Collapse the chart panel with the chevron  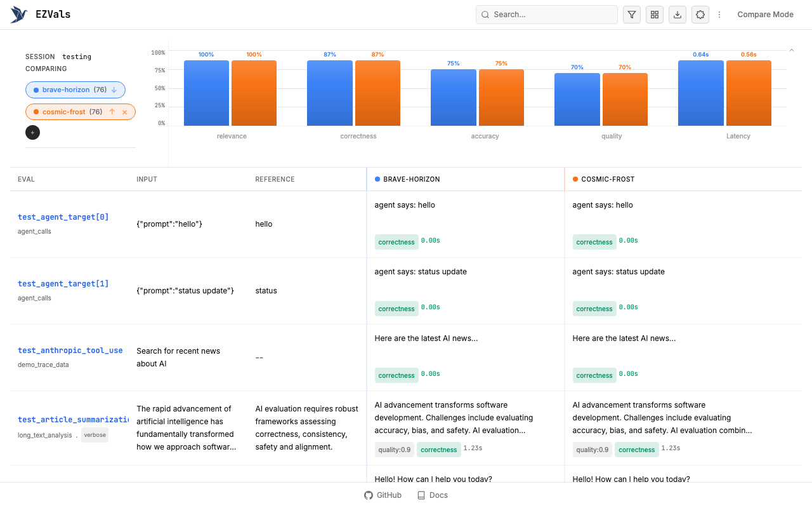(792, 50)
